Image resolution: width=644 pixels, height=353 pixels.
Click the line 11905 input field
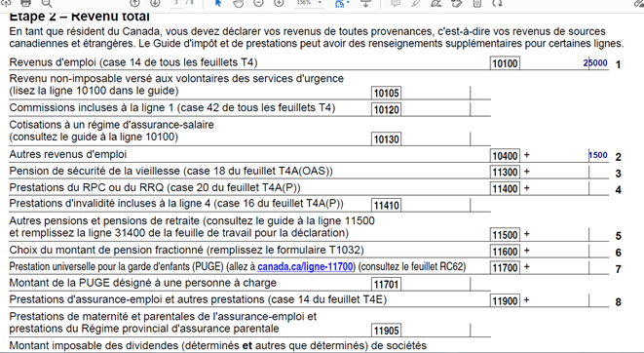pyautogui.click(x=445, y=331)
